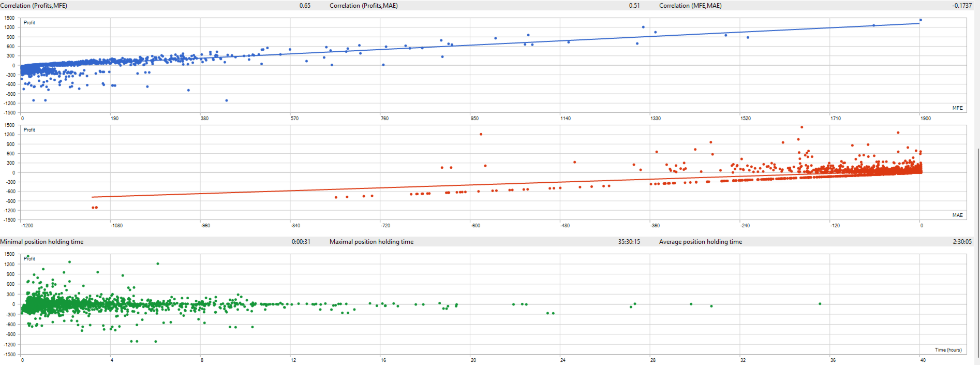Click 'Maximal position holding time' label

click(372, 242)
